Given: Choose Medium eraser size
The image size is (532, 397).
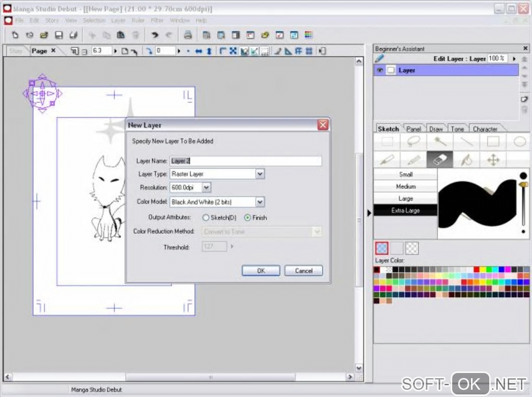Looking at the screenshot, I should click(x=405, y=186).
